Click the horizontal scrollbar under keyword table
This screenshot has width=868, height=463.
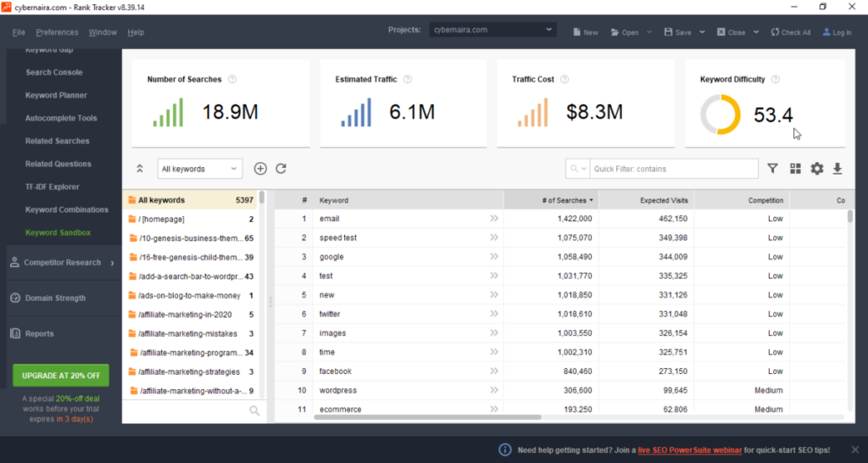[x=407, y=417]
